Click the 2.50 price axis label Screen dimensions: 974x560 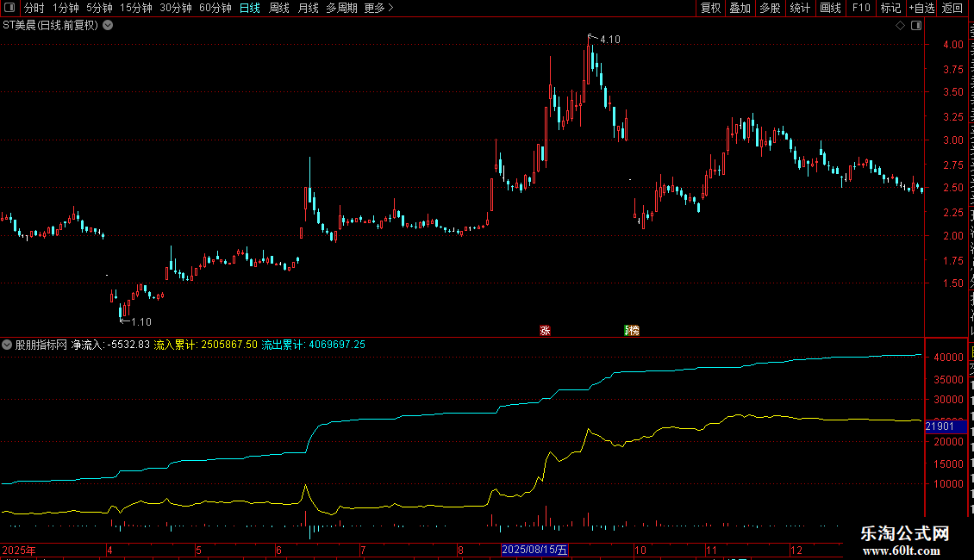point(952,188)
